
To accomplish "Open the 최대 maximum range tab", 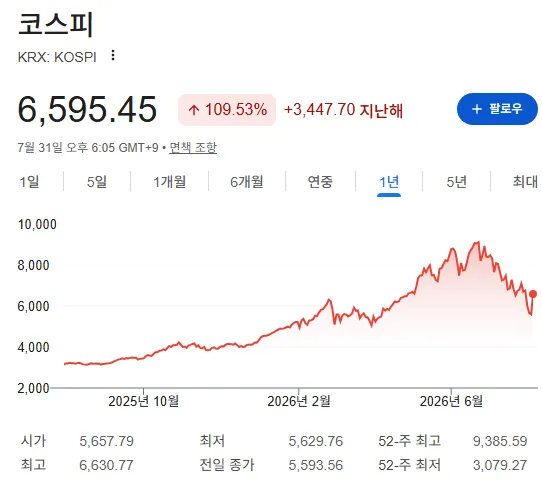I will [x=525, y=182].
